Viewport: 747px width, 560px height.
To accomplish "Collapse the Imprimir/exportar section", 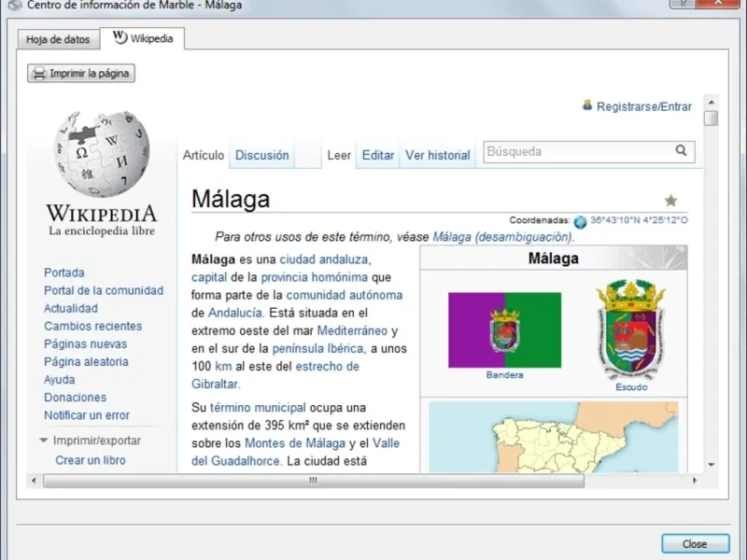I will click(43, 441).
